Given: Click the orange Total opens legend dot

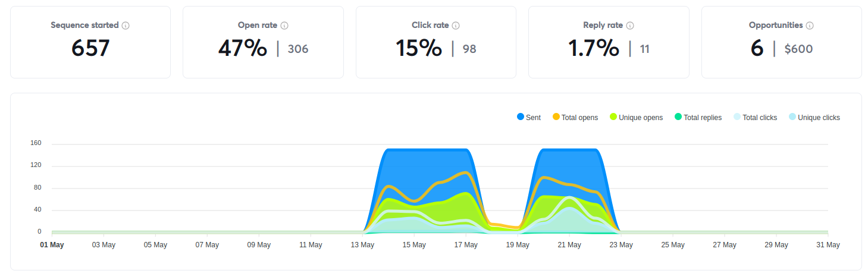Looking at the screenshot, I should [x=556, y=117].
